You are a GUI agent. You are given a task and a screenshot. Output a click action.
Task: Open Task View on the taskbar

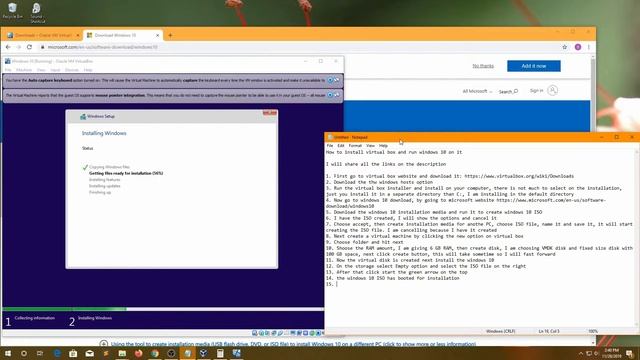click(x=40, y=353)
